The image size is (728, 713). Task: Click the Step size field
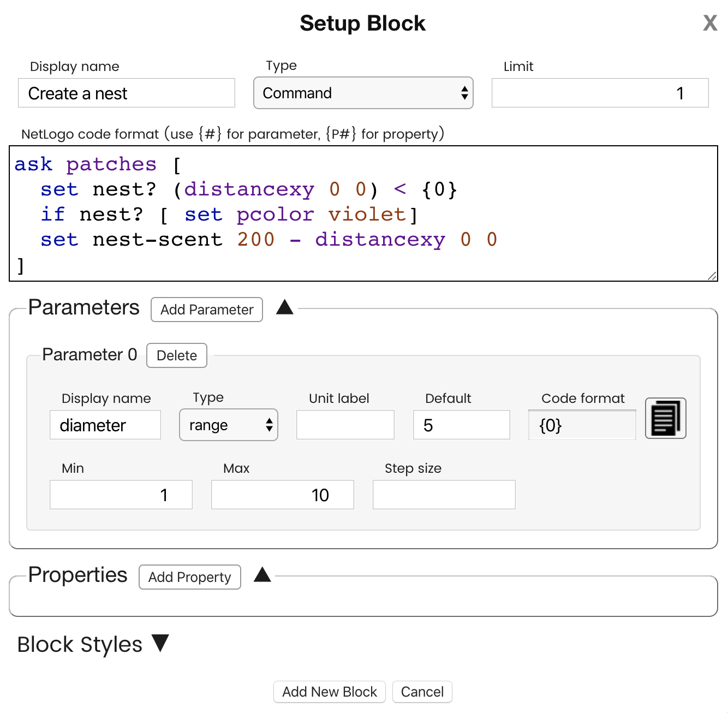coord(444,495)
